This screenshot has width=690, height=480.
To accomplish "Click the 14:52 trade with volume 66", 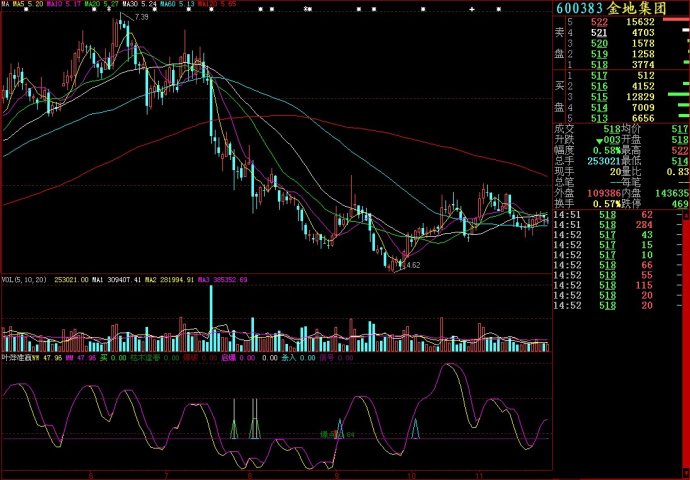I will (617, 265).
